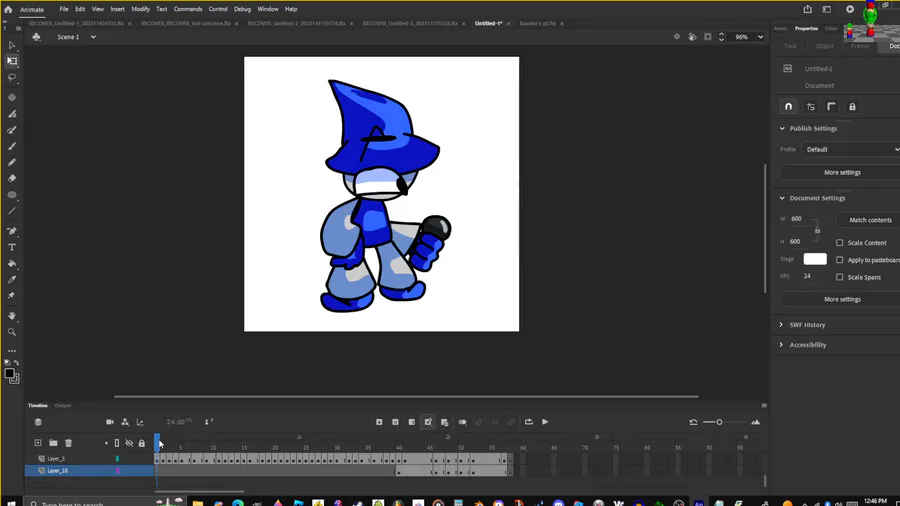Image resolution: width=900 pixels, height=506 pixels.
Task: Enable the Apply to pasteboard checkbox
Action: click(840, 260)
